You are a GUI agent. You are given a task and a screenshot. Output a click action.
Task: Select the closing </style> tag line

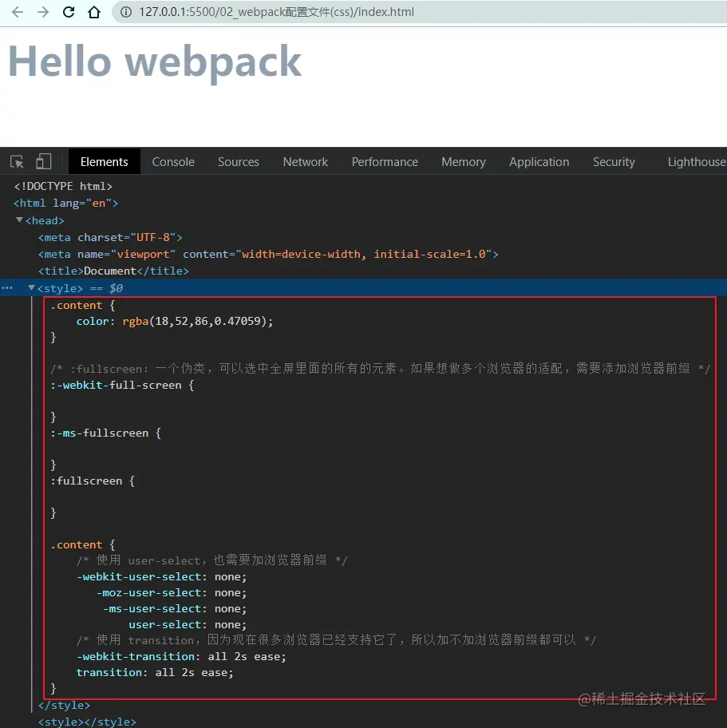tap(64, 706)
